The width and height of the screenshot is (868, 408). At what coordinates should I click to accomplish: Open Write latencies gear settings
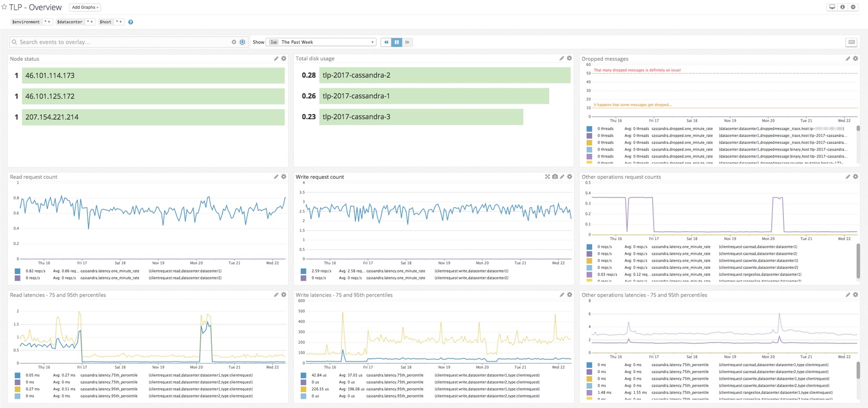click(x=569, y=295)
